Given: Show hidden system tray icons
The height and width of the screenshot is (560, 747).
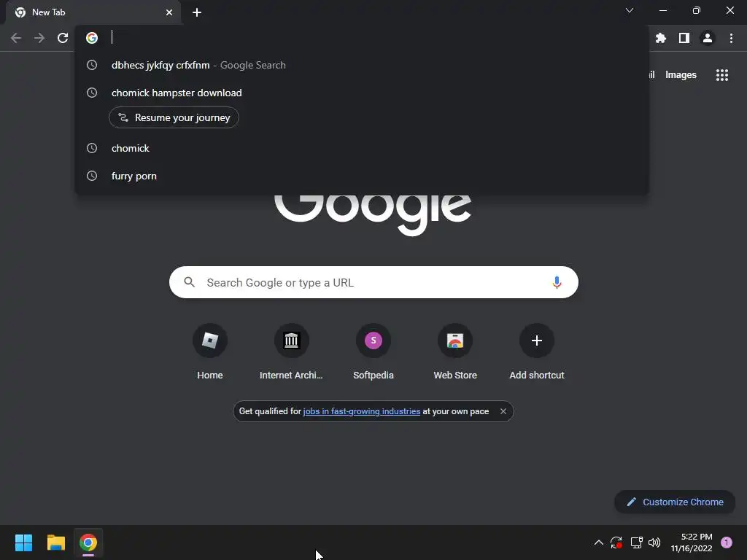Looking at the screenshot, I should click(599, 542).
